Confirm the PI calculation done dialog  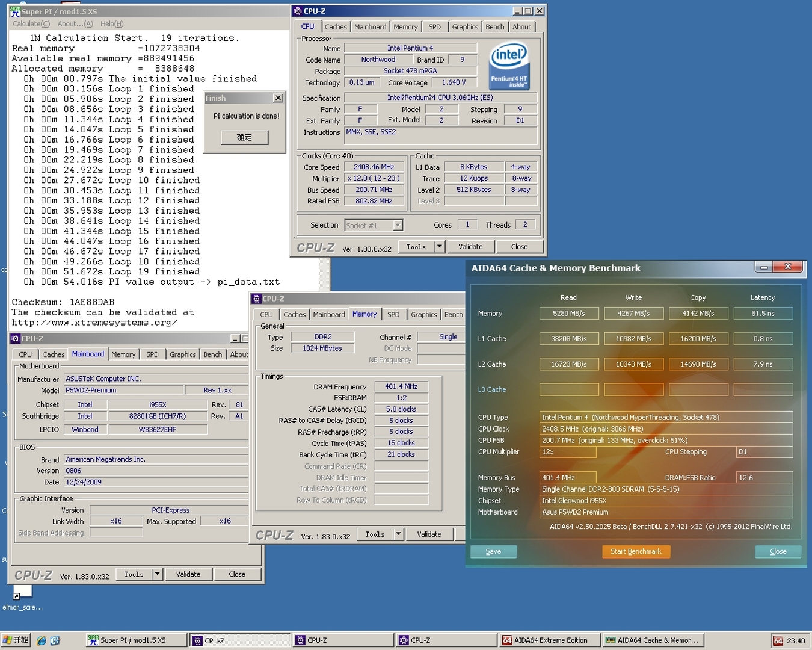(x=244, y=137)
